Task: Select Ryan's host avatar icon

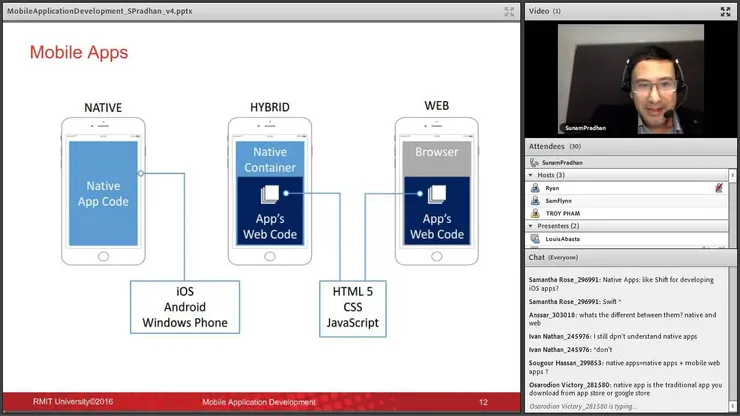Action: click(535, 188)
